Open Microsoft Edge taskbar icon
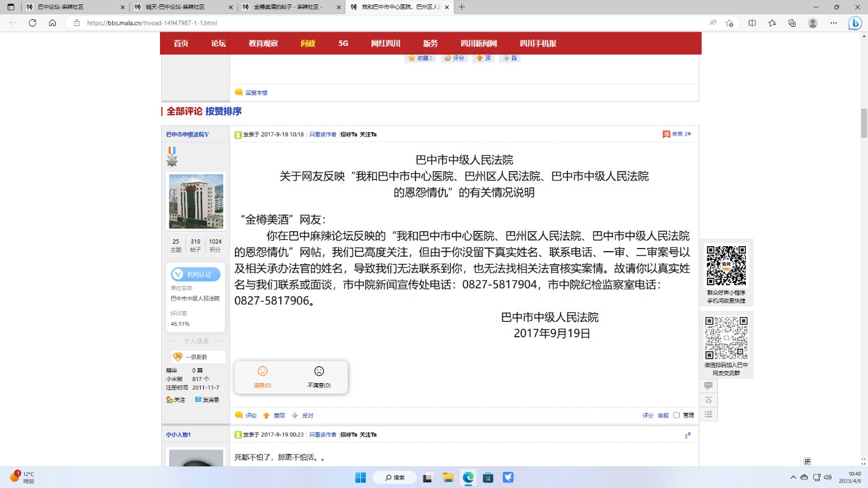868x488 pixels. tap(467, 477)
